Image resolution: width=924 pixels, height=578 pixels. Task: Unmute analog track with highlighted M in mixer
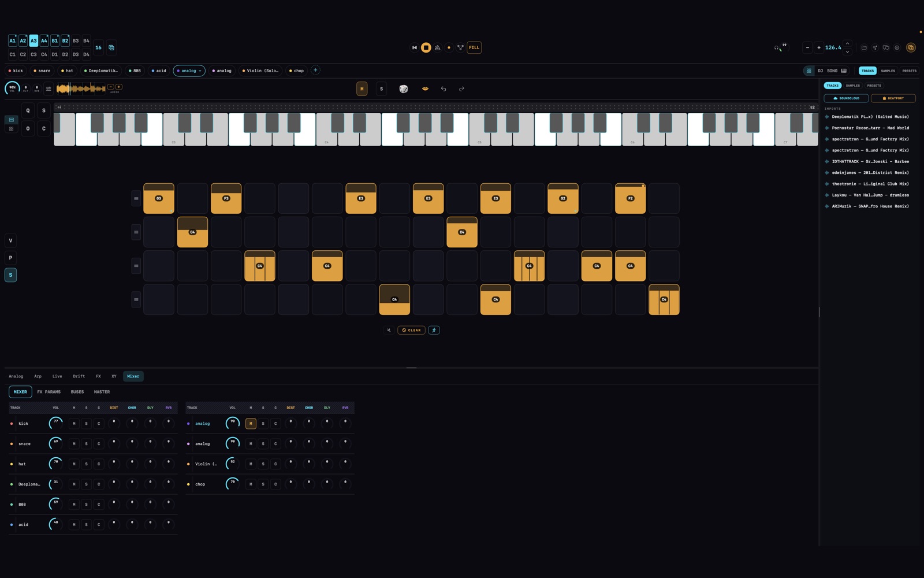coord(251,424)
